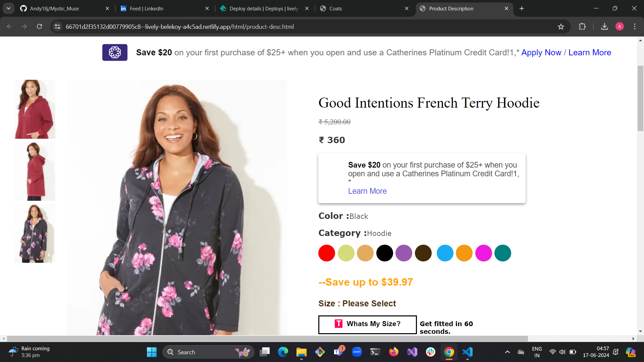Open the Chrome extensions puzzle icon
This screenshot has width=644, height=362.
pos(582,26)
